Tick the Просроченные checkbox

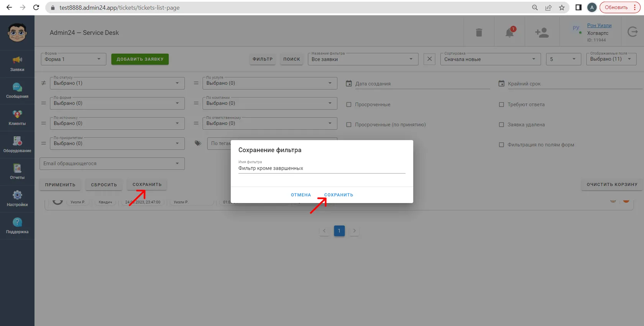click(349, 105)
